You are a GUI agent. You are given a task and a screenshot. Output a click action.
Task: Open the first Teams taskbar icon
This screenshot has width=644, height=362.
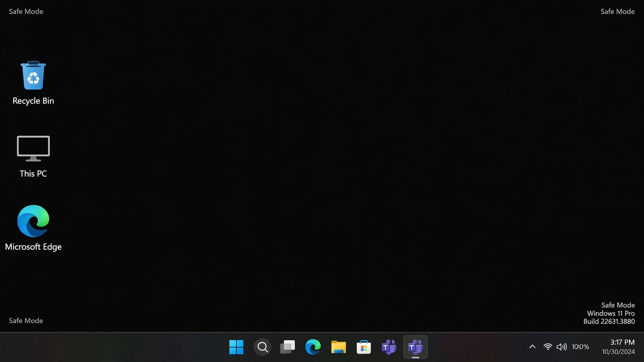(x=389, y=347)
